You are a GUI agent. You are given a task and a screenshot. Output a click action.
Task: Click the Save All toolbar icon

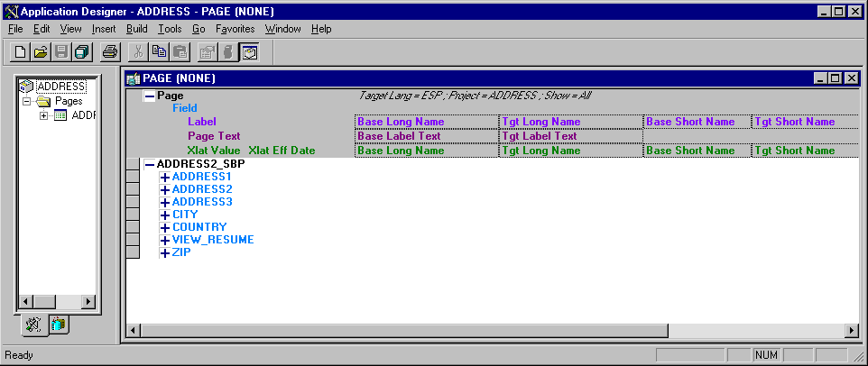pyautogui.click(x=82, y=52)
